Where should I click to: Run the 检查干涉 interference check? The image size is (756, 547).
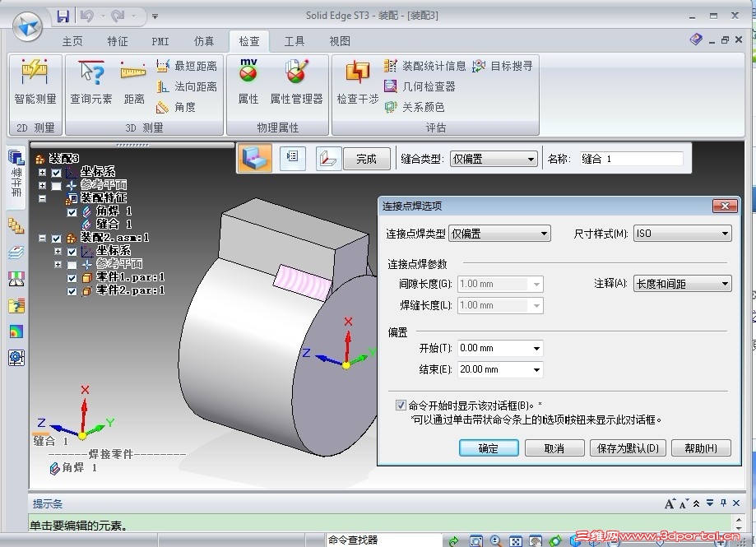pos(357,82)
